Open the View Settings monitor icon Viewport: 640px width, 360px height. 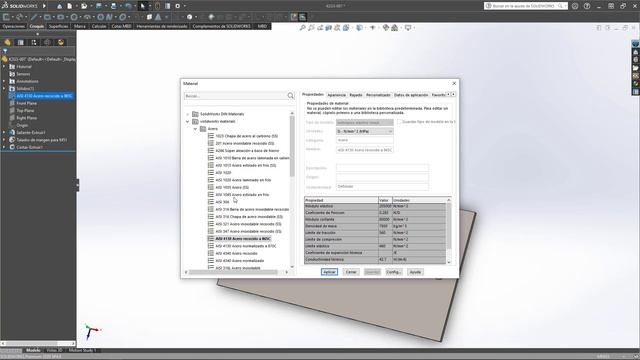click(x=408, y=28)
